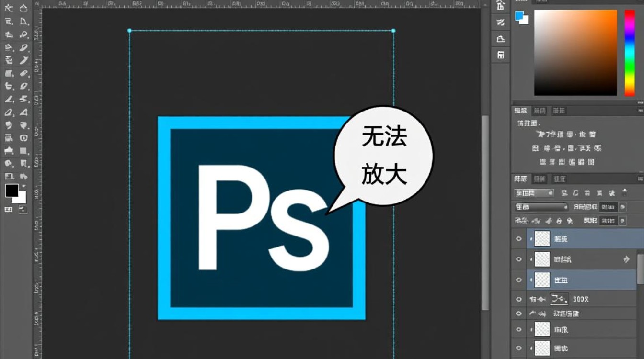
Task: Open the layer filter type dropdown
Action: click(534, 193)
